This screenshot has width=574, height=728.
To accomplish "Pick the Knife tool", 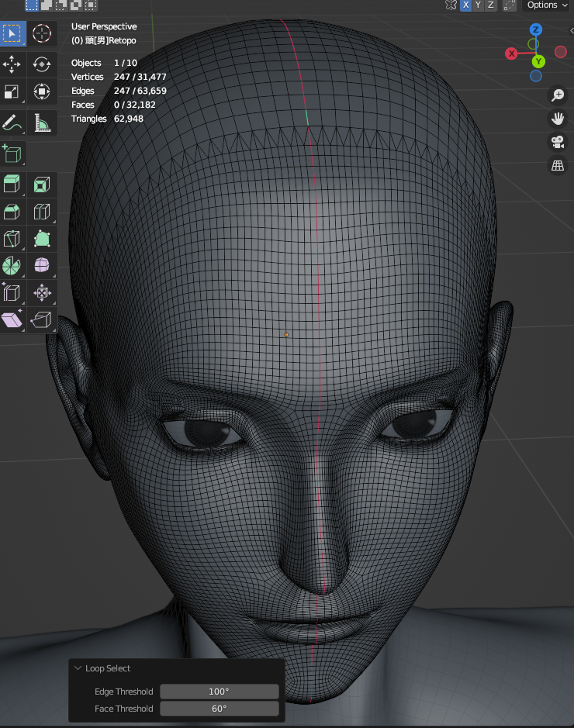I will click(12, 239).
